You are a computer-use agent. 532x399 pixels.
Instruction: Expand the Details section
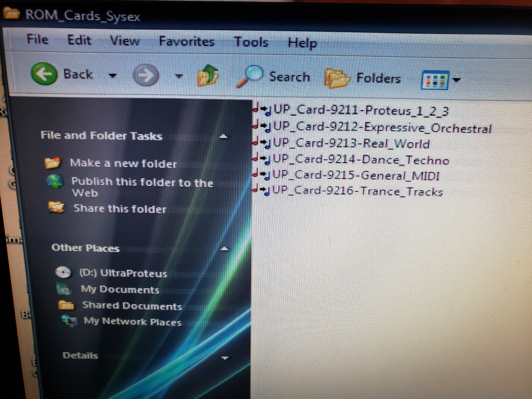[x=225, y=358]
